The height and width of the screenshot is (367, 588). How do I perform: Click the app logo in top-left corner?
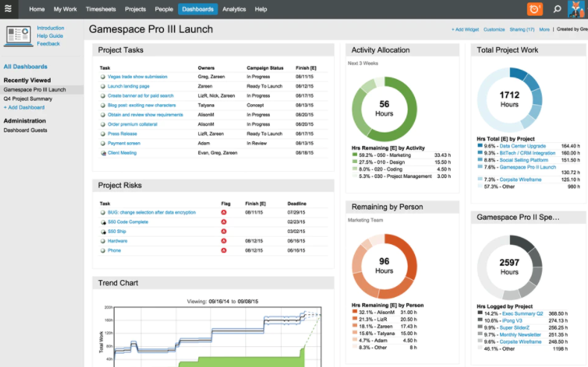(7, 9)
